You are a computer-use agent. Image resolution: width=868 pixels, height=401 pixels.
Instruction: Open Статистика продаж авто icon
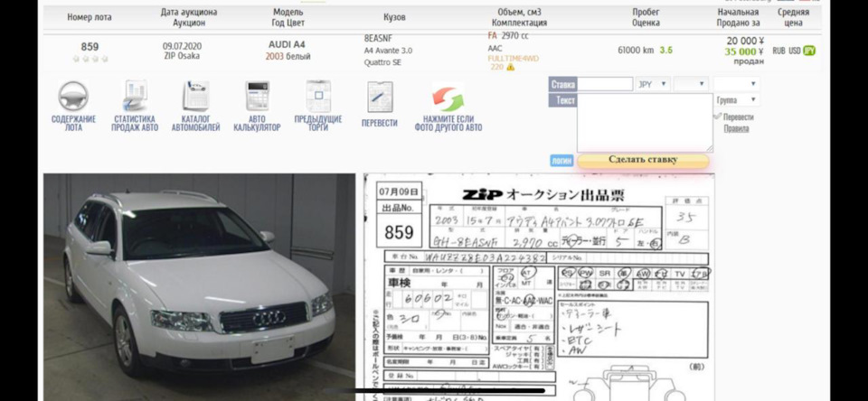pos(135,97)
